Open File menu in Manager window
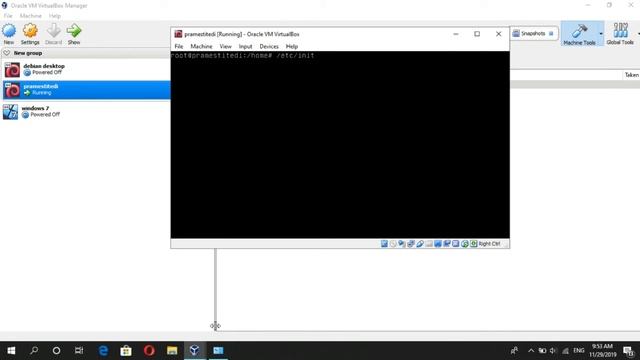Screen dimensions: 640x360 point(8,16)
